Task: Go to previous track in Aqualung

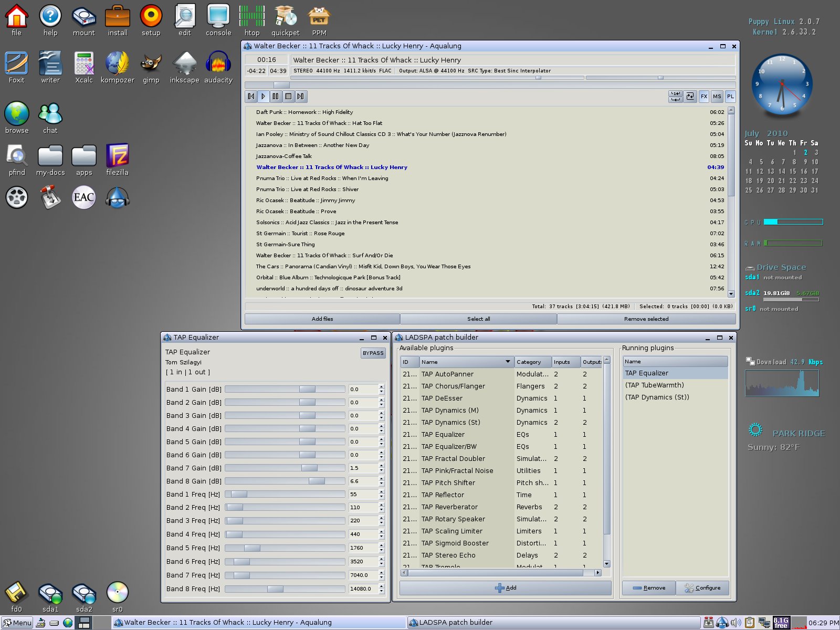Action: pyautogui.click(x=251, y=96)
